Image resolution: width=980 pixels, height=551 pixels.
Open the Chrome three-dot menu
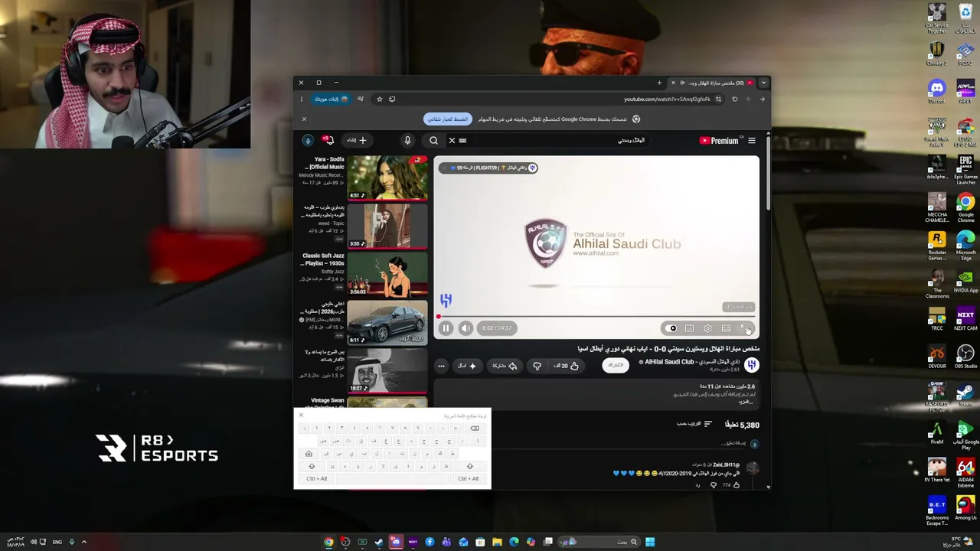(x=302, y=99)
